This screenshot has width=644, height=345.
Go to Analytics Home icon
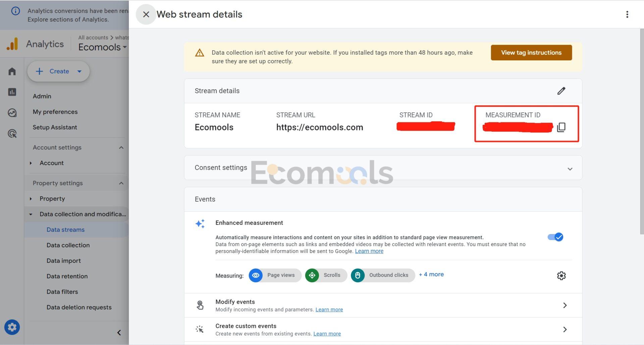[x=12, y=71]
